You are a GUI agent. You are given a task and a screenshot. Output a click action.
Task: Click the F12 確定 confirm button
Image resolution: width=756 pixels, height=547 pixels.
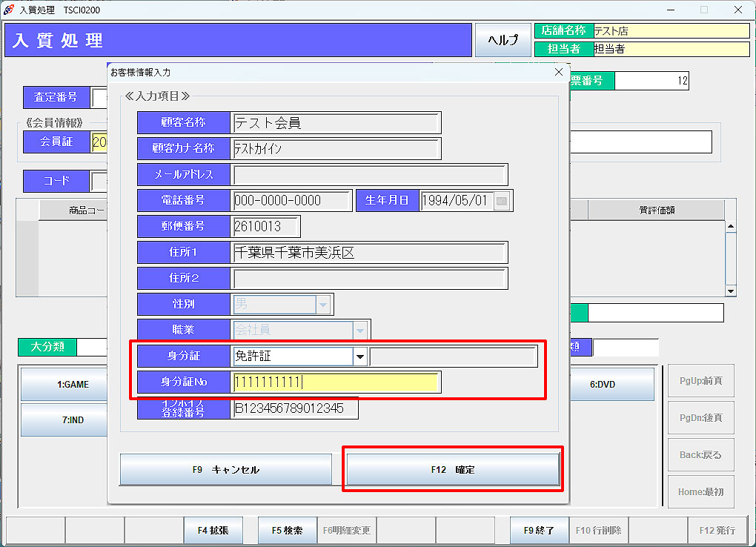453,469
